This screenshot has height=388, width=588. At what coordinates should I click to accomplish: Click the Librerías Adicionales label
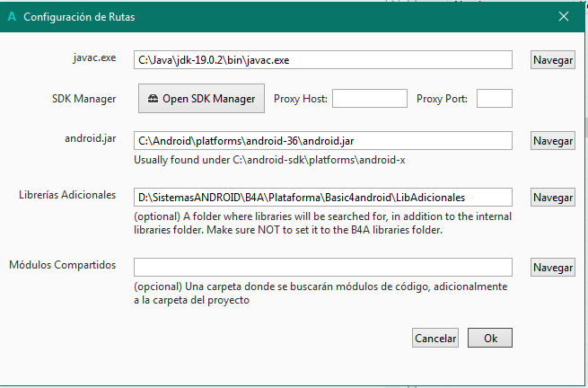pyautogui.click(x=67, y=195)
